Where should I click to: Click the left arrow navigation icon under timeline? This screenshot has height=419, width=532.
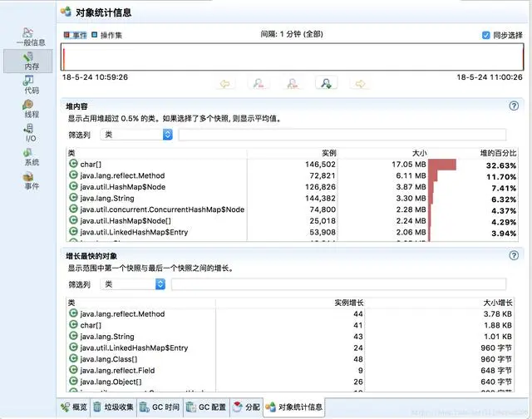(224, 83)
